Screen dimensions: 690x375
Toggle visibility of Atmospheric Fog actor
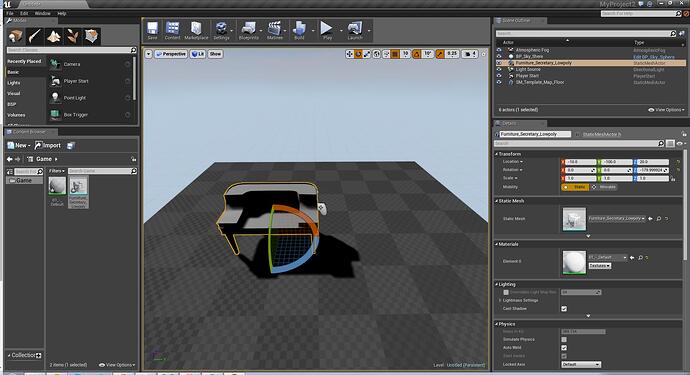tap(499, 50)
